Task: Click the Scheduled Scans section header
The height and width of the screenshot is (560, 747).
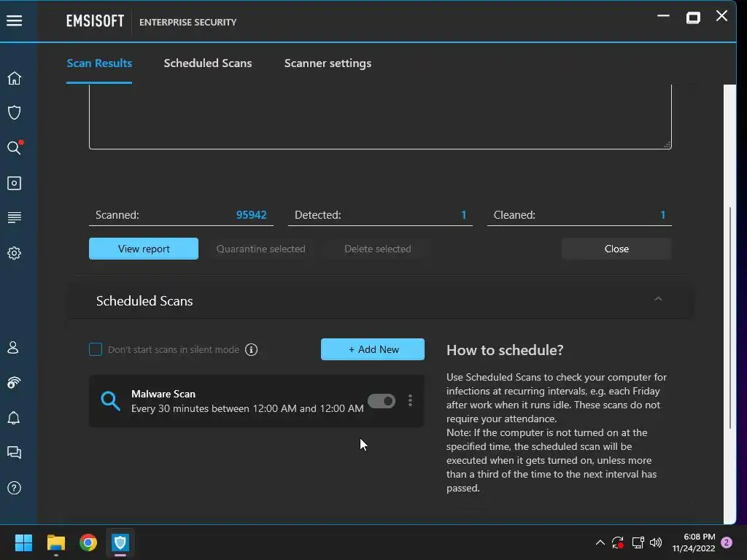Action: tap(380, 301)
